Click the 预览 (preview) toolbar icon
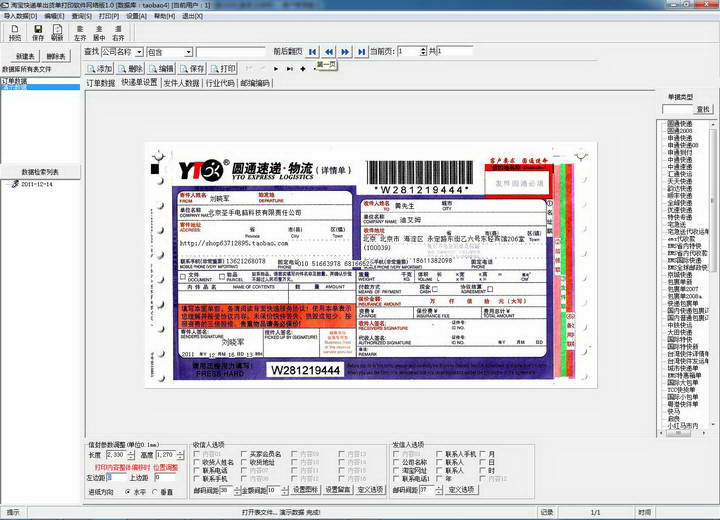720x520 pixels. [x=14, y=33]
